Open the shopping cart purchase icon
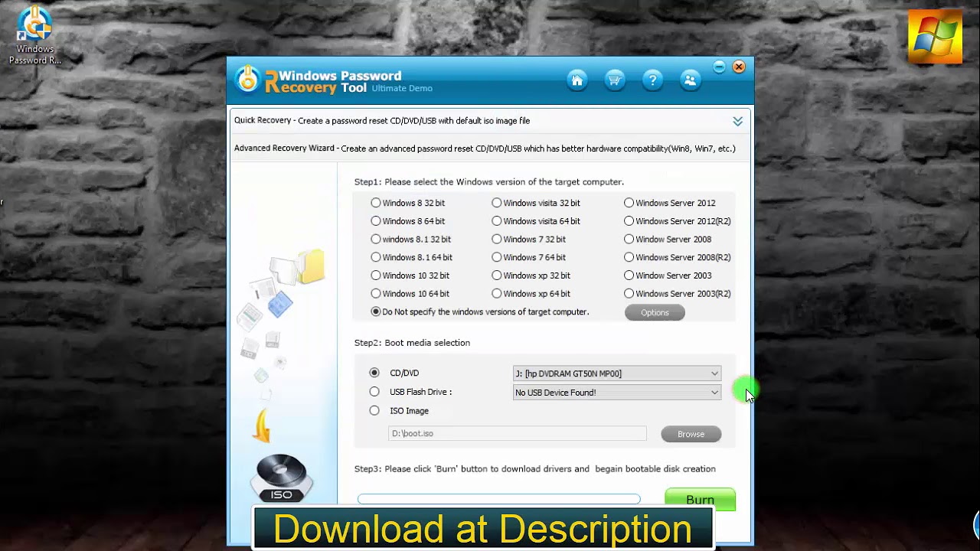 615,80
